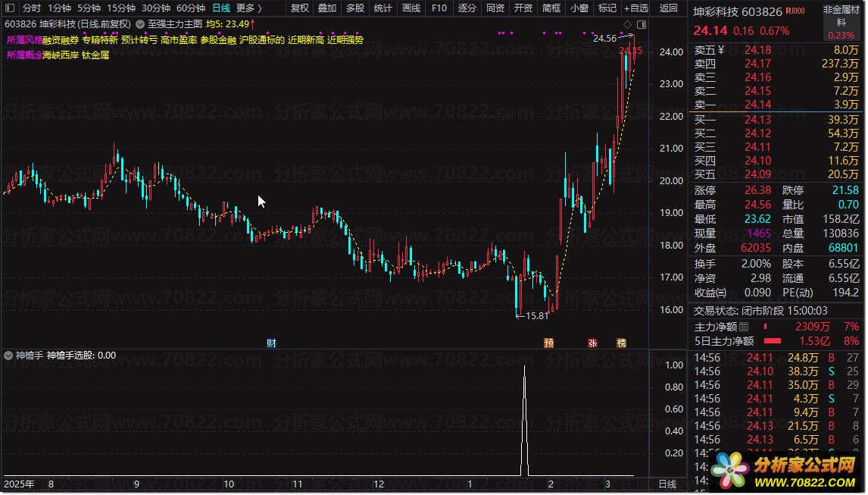This screenshot has width=868, height=495.
Task: Open the 财 financial report marker
Action: tap(271, 343)
